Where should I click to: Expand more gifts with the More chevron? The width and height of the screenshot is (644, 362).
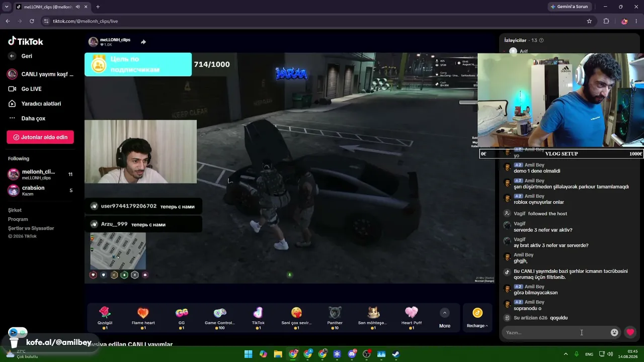point(445,313)
